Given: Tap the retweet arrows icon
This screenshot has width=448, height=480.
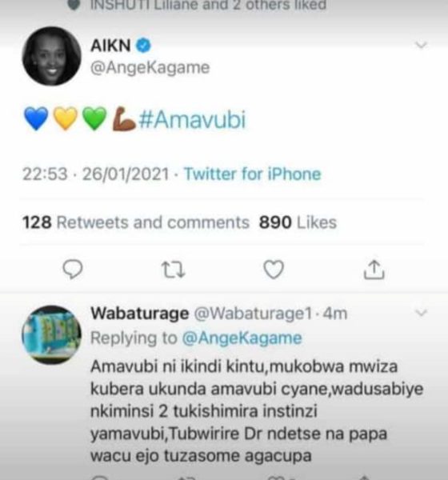Looking at the screenshot, I should [173, 270].
